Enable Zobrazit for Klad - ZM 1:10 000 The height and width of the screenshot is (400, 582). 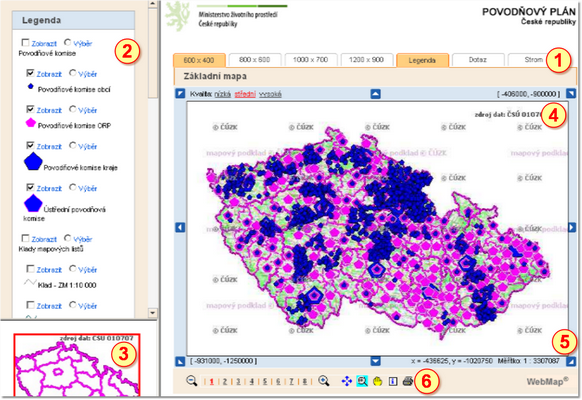[x=30, y=269]
